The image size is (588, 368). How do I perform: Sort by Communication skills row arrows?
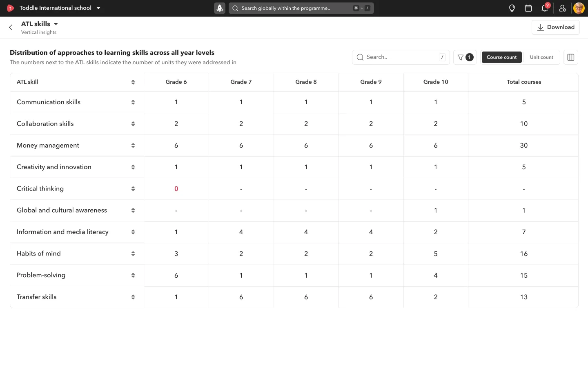133,102
